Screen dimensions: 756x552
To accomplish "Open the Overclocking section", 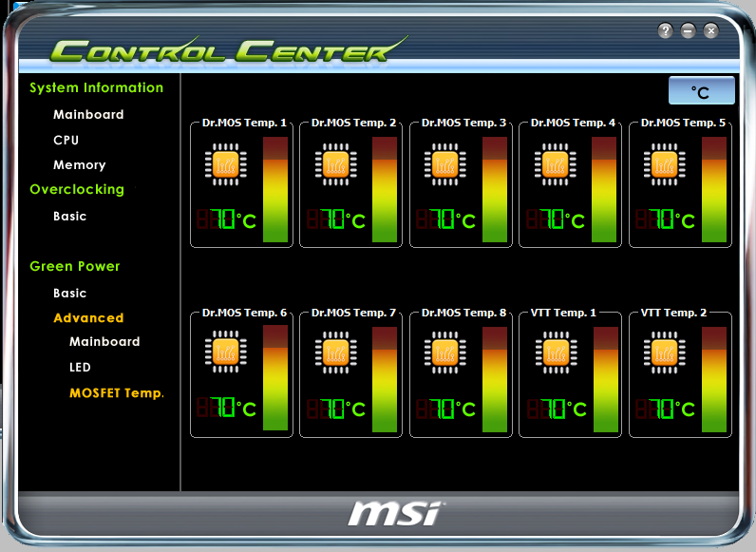I will click(77, 190).
